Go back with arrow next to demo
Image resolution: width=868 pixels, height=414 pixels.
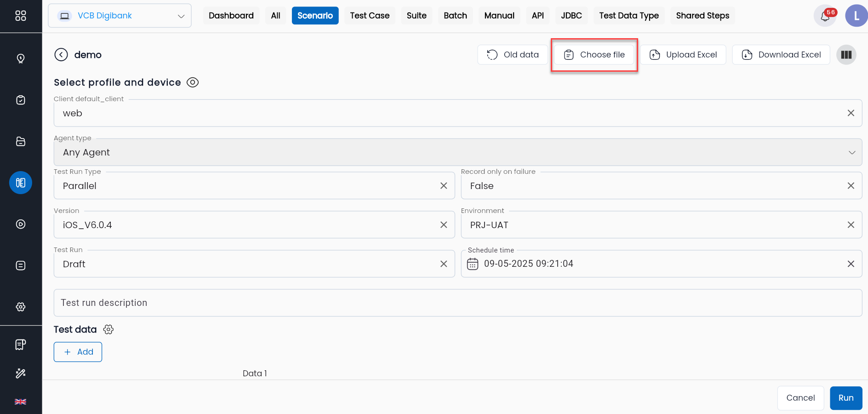[61, 55]
